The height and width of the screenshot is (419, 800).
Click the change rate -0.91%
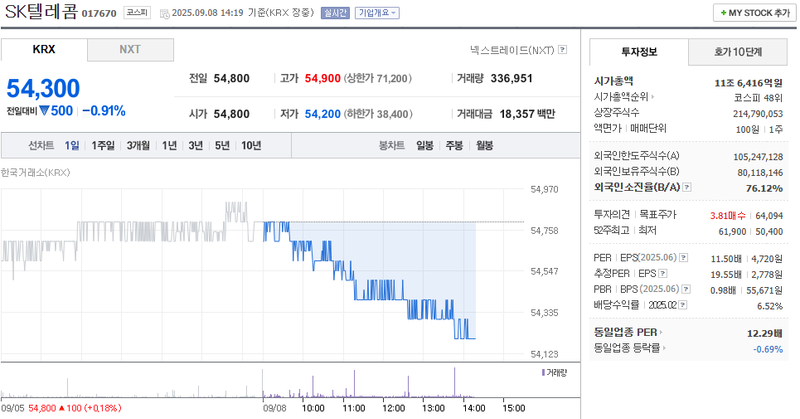(104, 111)
